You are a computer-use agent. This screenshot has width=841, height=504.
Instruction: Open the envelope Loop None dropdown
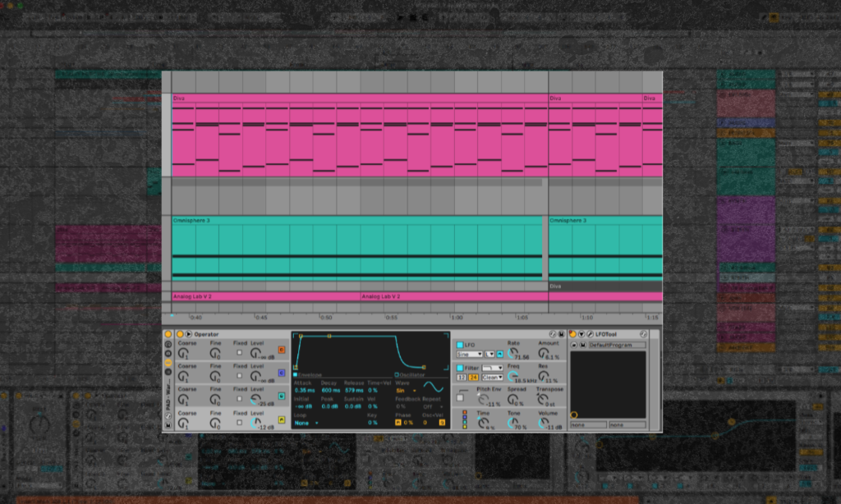tap(306, 423)
